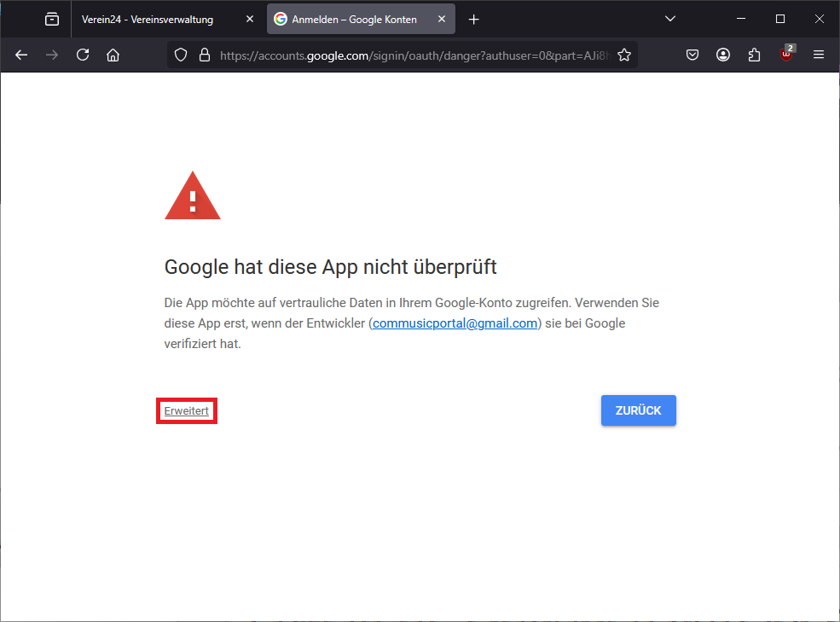Click the red warning triangle icon
Screen dimensions: 840x622
[x=193, y=195]
